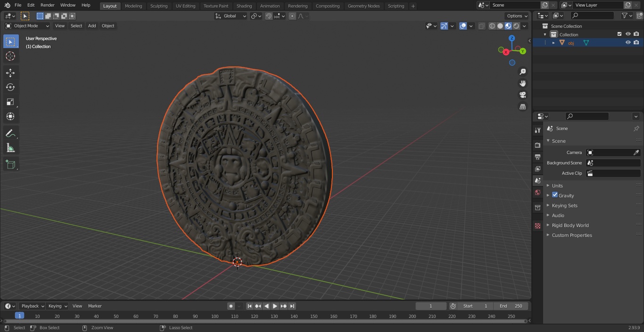The height and width of the screenshot is (332, 644).
Task: Pick the Measure tool
Action: [10, 148]
